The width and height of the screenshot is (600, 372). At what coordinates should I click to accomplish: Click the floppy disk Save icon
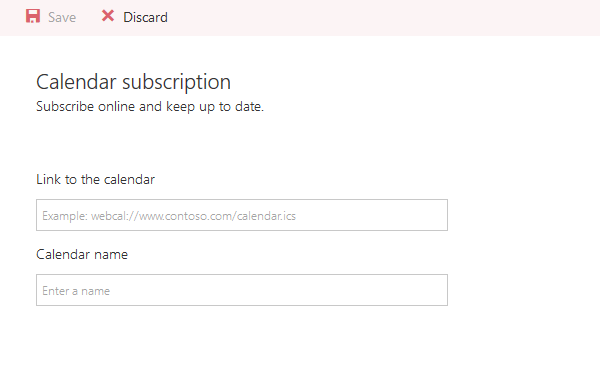(33, 16)
